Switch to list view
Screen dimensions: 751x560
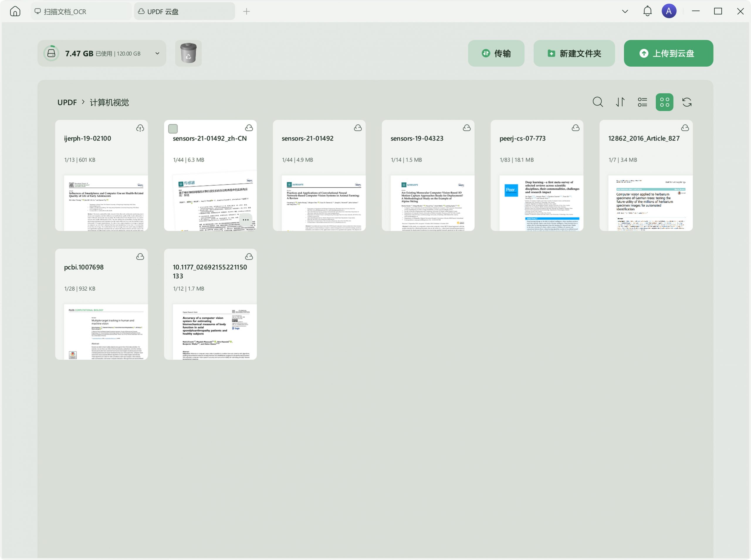[642, 102]
